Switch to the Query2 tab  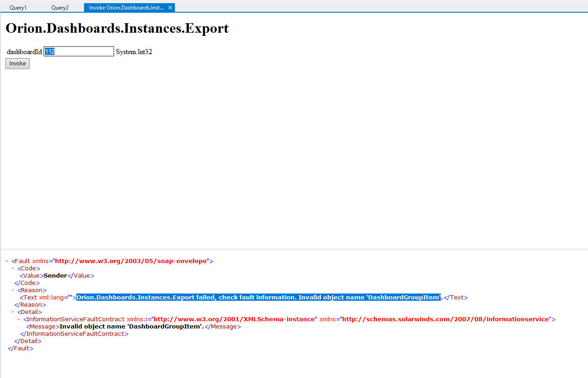[x=60, y=8]
